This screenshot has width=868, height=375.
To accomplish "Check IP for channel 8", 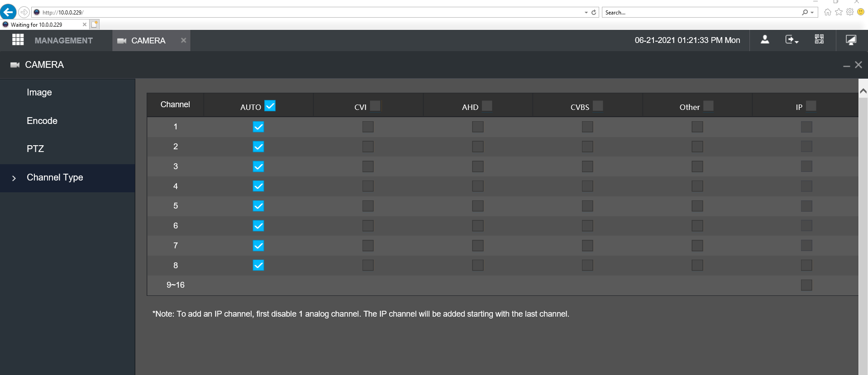I will click(806, 265).
